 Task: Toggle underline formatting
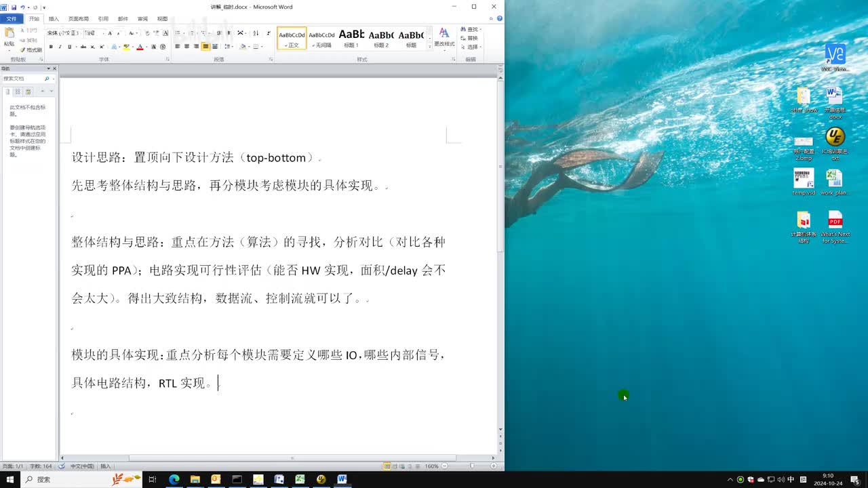[x=69, y=47]
